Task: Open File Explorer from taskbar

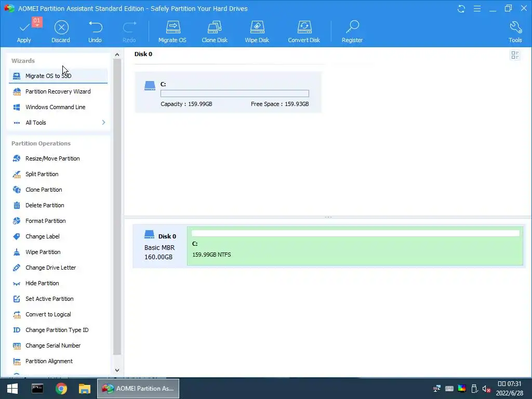Action: (85, 389)
